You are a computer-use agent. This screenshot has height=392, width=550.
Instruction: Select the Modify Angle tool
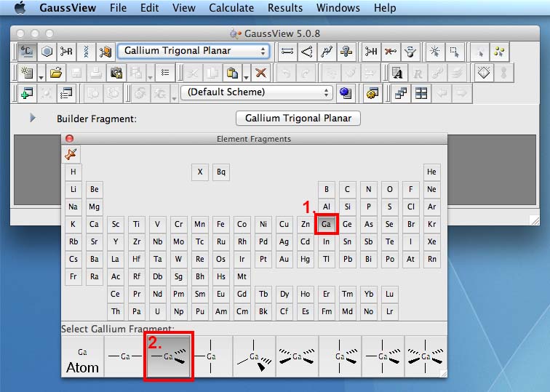[x=306, y=51]
